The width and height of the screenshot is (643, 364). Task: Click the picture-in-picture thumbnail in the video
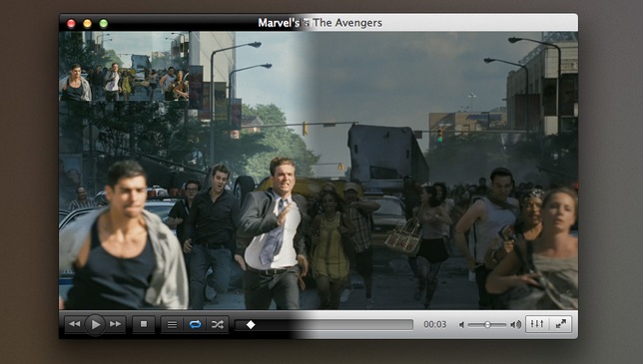click(124, 67)
